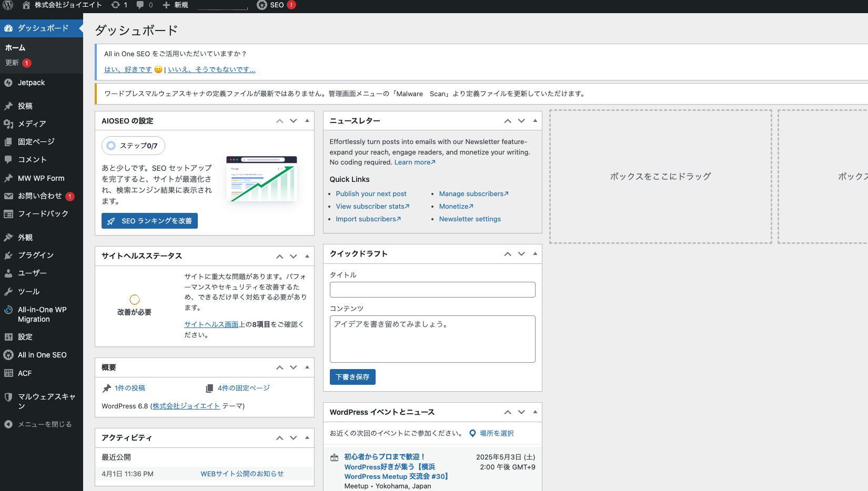This screenshot has height=491, width=868.
Task: Toggle WordPress イベントとニュース panel collapse triangle
Action: pyautogui.click(x=535, y=412)
